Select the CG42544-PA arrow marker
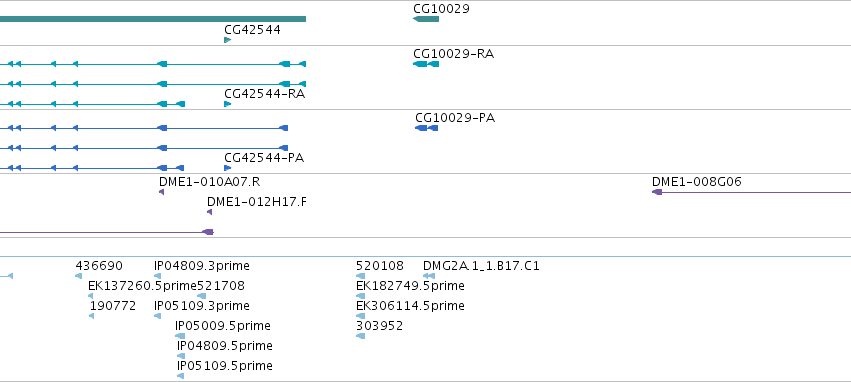The image size is (851, 382). (227, 168)
